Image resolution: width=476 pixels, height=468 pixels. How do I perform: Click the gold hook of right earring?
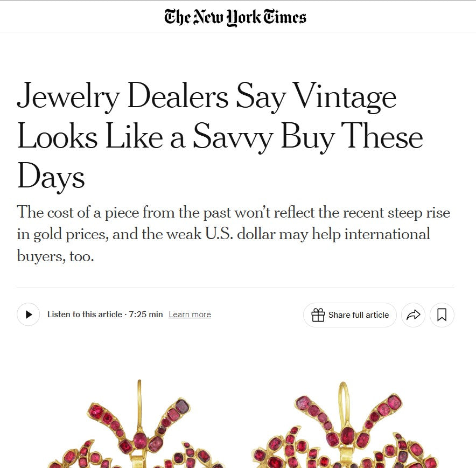343,401
